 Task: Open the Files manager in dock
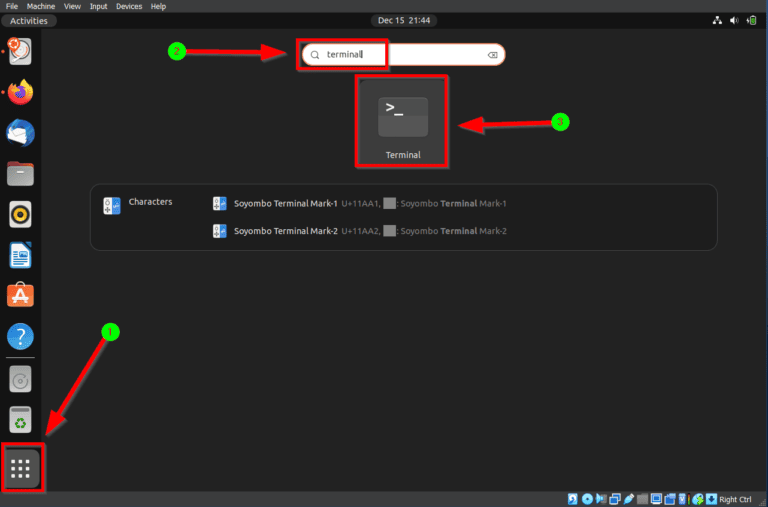[20, 173]
